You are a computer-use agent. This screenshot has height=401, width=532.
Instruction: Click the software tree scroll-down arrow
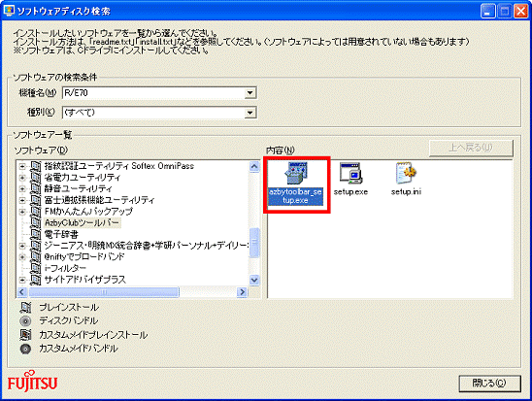[x=254, y=281]
